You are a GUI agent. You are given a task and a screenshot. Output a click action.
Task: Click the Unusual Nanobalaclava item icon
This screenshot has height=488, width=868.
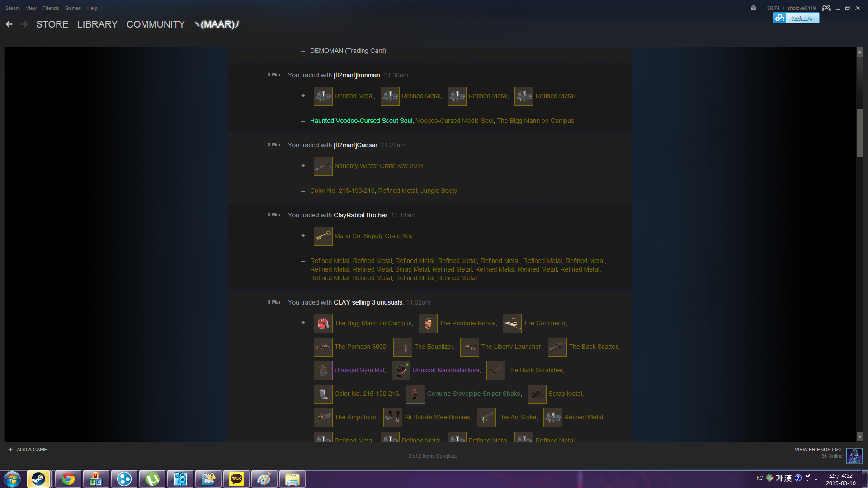[401, 371]
